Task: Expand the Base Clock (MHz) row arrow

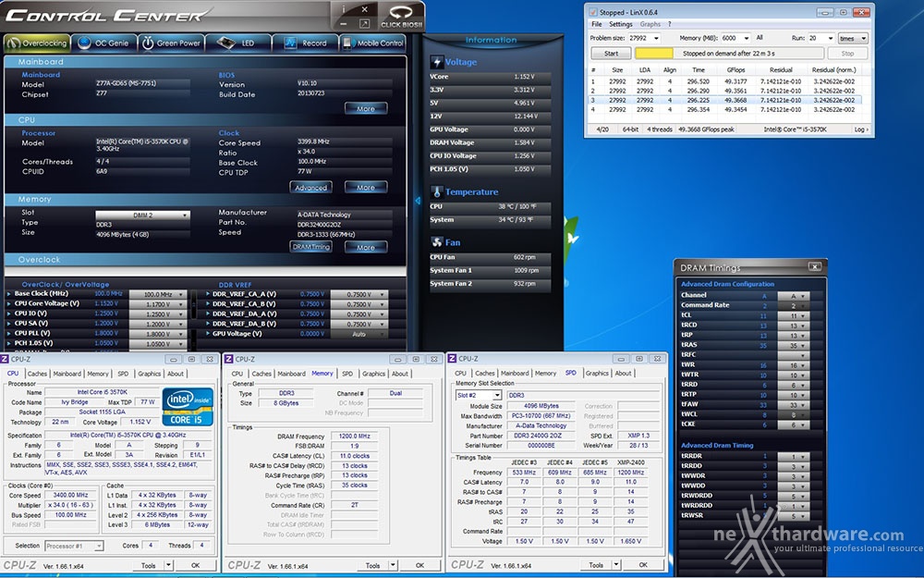Action: tap(9, 294)
